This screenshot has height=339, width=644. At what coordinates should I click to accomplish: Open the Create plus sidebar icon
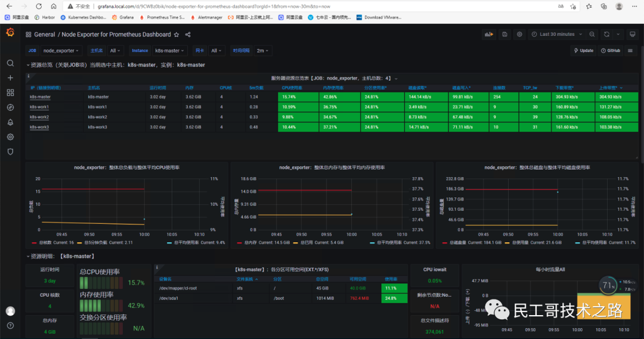pyautogui.click(x=10, y=78)
